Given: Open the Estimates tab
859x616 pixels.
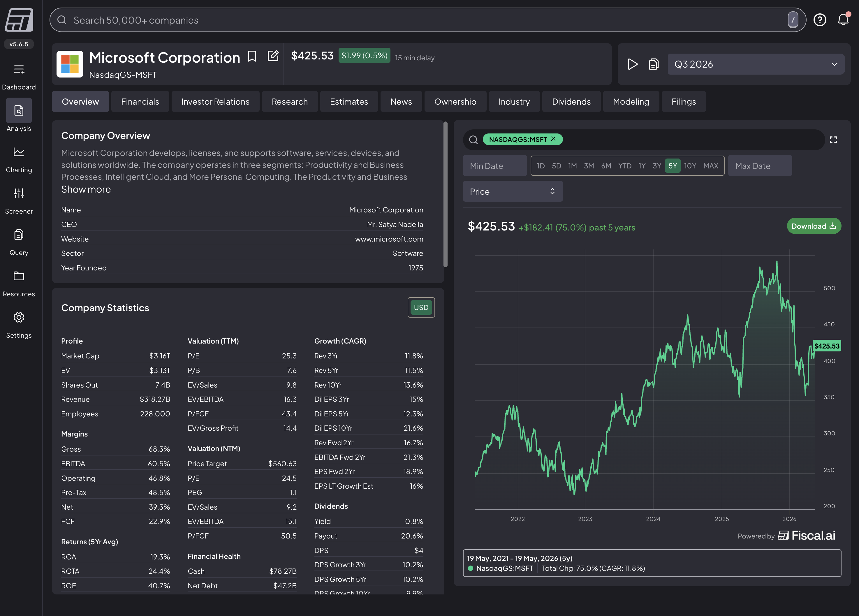Looking at the screenshot, I should tap(349, 101).
